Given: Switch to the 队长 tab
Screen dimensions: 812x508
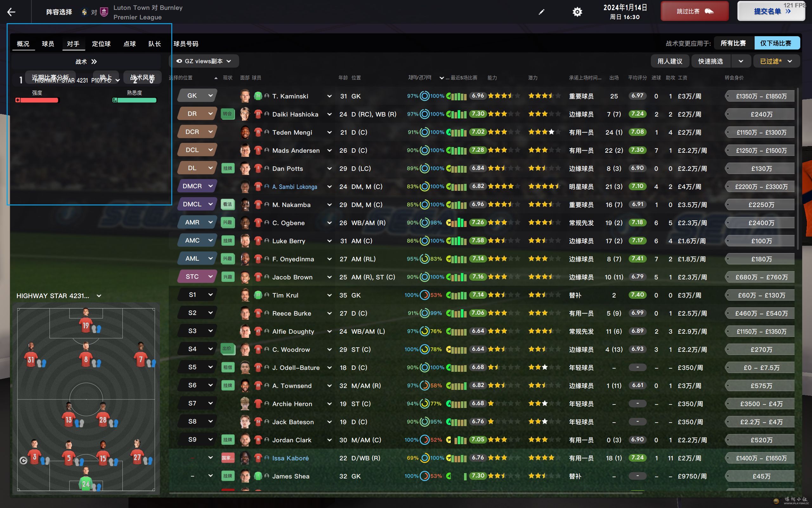Looking at the screenshot, I should [155, 44].
